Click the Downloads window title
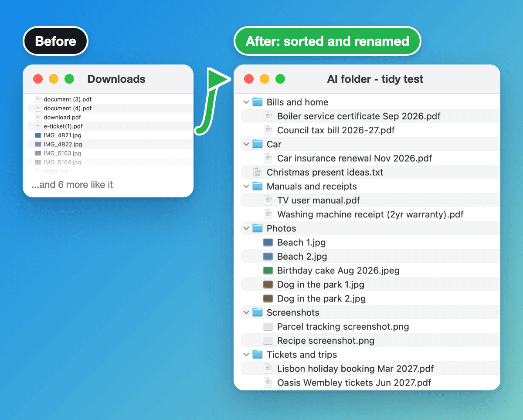 point(116,79)
